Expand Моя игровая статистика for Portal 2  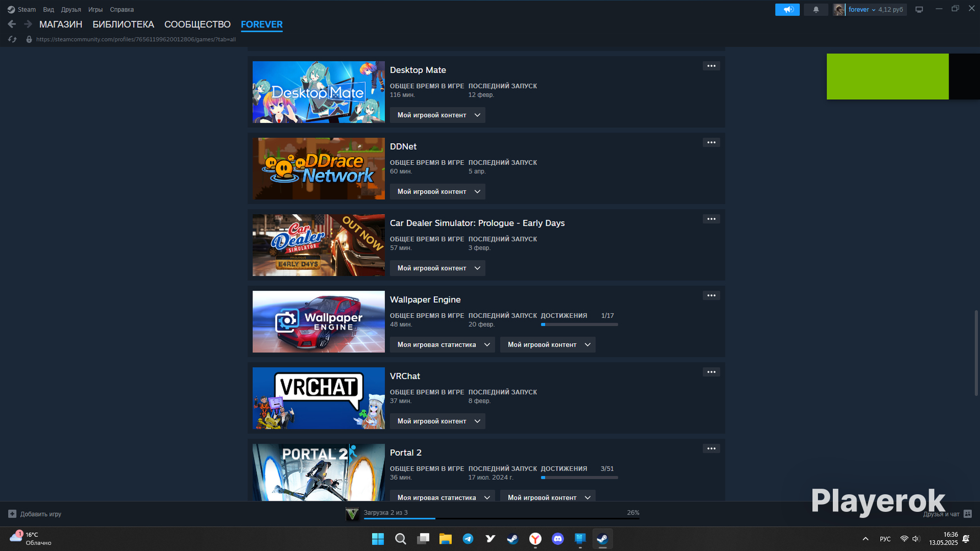click(x=443, y=496)
